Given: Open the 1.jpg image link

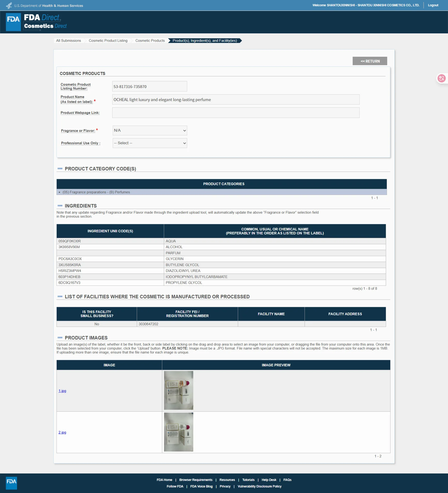Looking at the screenshot, I should tap(62, 391).
